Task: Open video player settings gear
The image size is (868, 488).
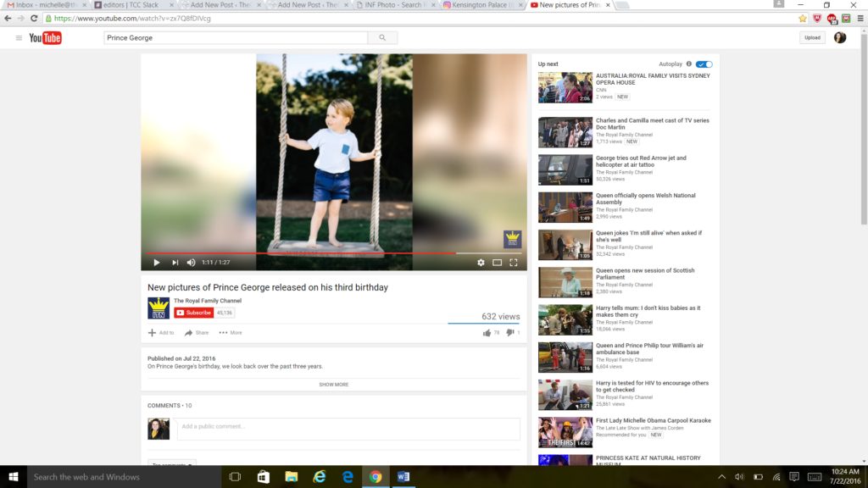Action: click(481, 263)
